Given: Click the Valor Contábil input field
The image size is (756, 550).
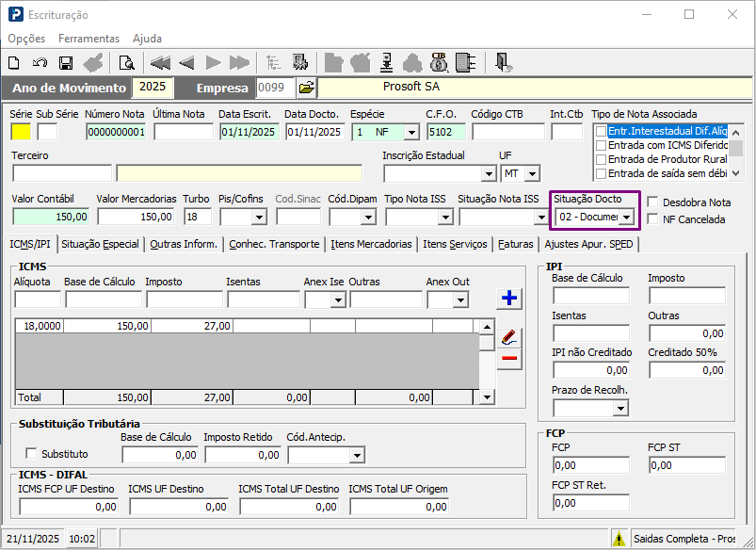Looking at the screenshot, I should (51, 217).
